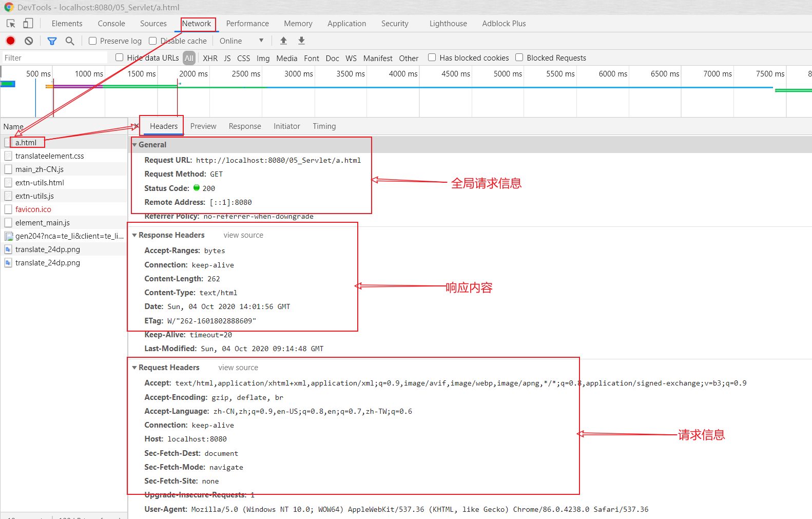Switch to the Console tab
This screenshot has height=519, width=812.
coord(111,24)
